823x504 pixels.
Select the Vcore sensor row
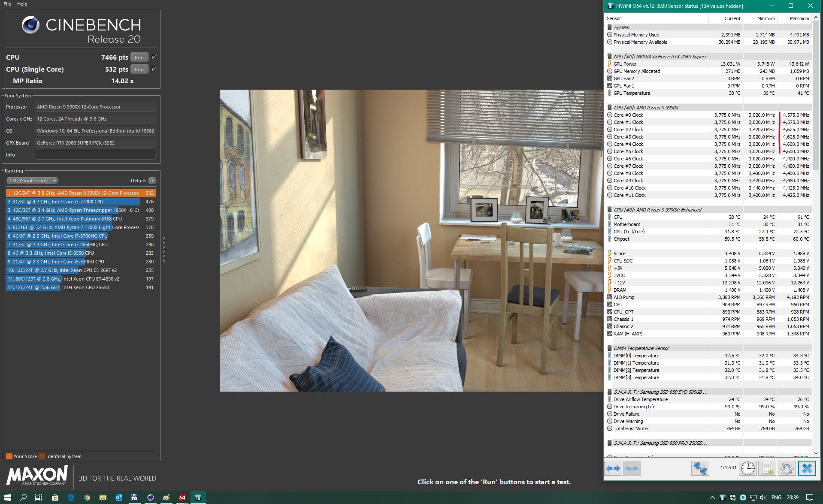tap(708, 254)
